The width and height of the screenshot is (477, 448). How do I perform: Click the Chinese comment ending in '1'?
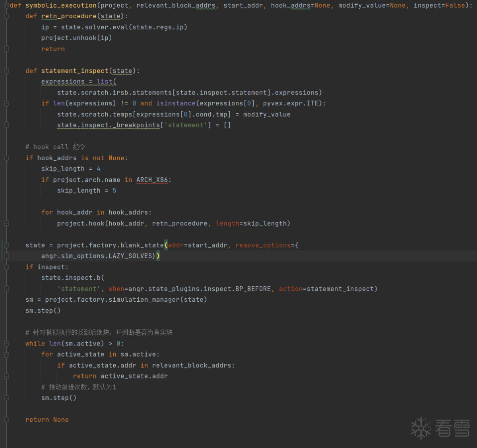pos(79,387)
